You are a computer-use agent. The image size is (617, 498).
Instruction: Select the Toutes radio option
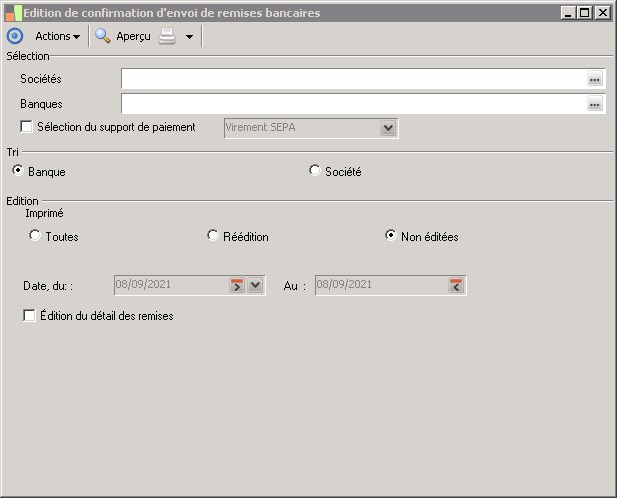tap(35, 236)
